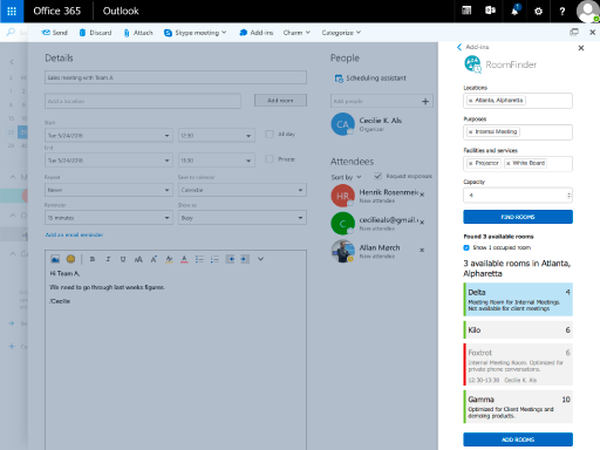Select the Delta room

click(518, 299)
